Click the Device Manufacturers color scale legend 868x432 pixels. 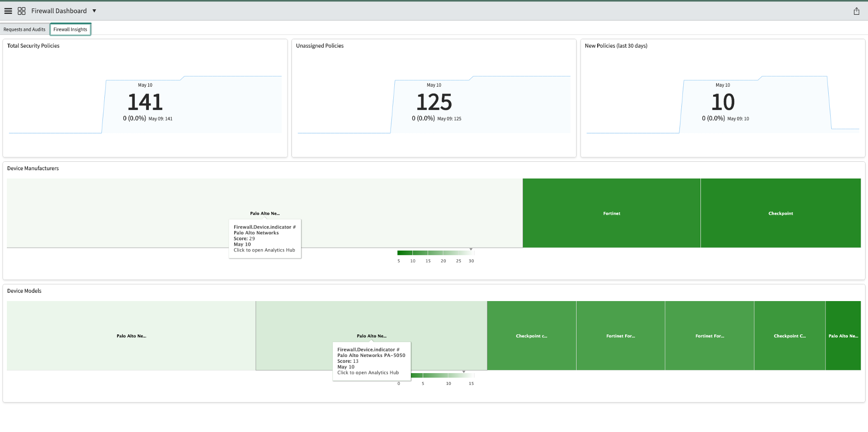[435, 253]
